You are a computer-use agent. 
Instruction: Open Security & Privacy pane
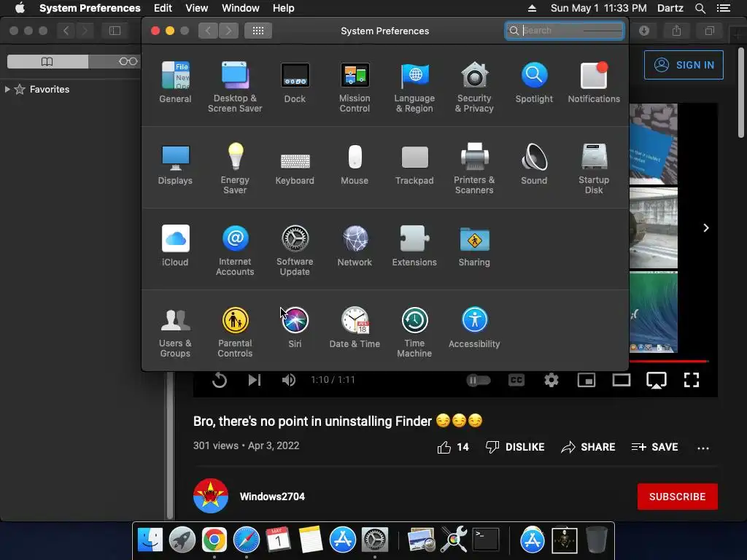click(474, 87)
